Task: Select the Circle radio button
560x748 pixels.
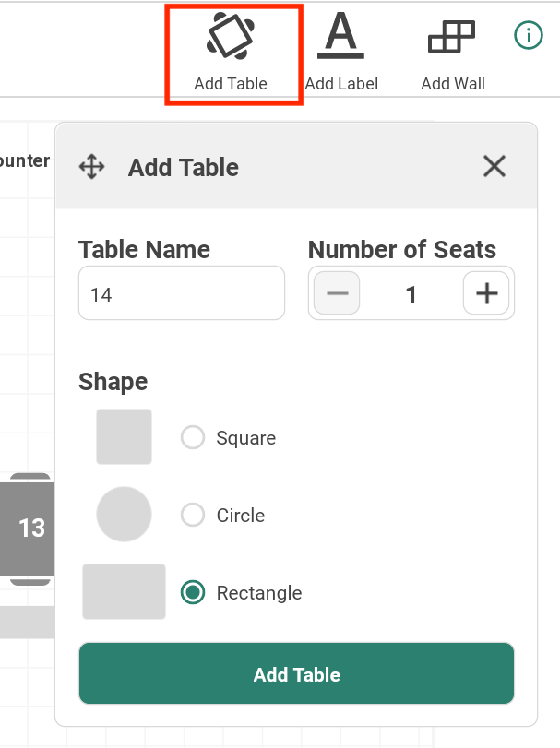Action: coord(193,515)
